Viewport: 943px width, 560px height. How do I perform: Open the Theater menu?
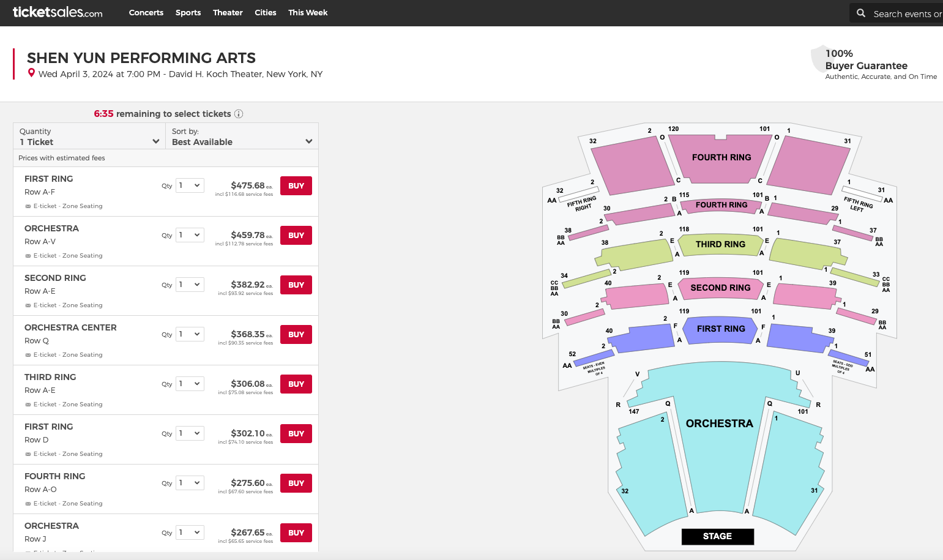pyautogui.click(x=228, y=12)
